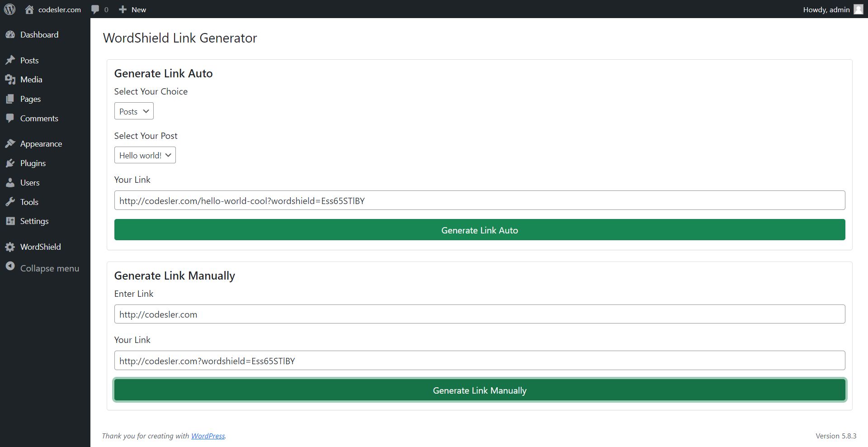
Task: Click the plus icon next to New
Action: 123,10
